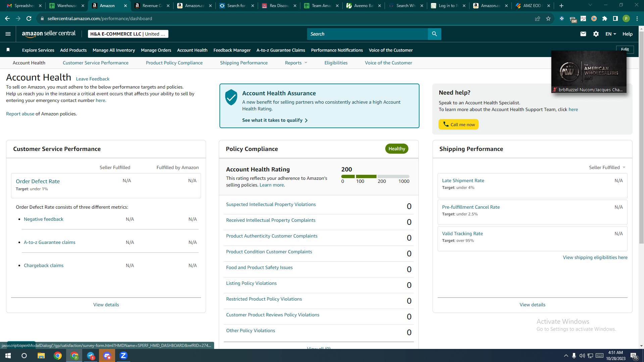Go back with the browser back arrow

click(7, 18)
